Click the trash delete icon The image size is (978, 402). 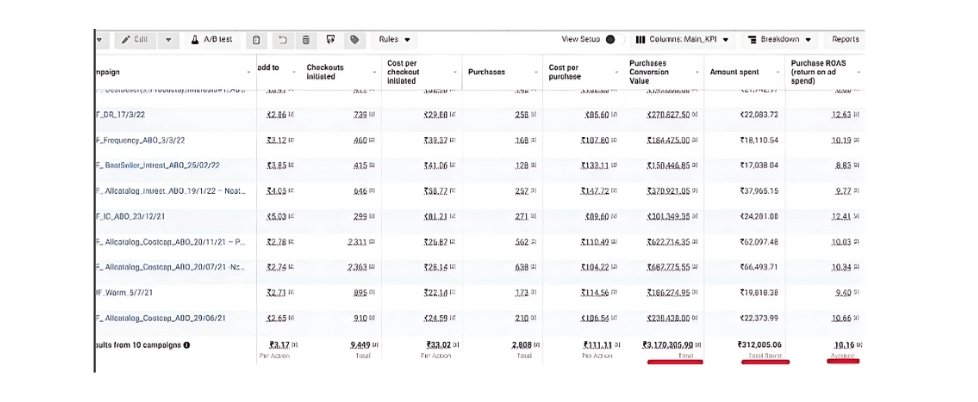pos(306,40)
